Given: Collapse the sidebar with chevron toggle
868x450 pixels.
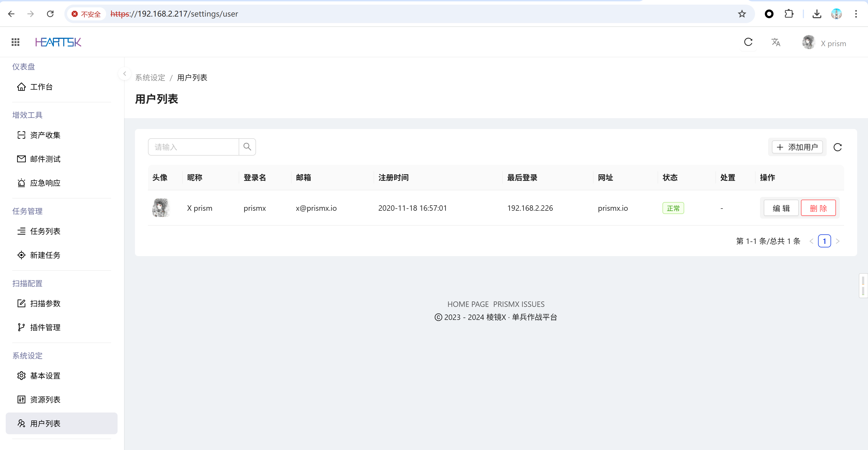Looking at the screenshot, I should [x=125, y=74].
